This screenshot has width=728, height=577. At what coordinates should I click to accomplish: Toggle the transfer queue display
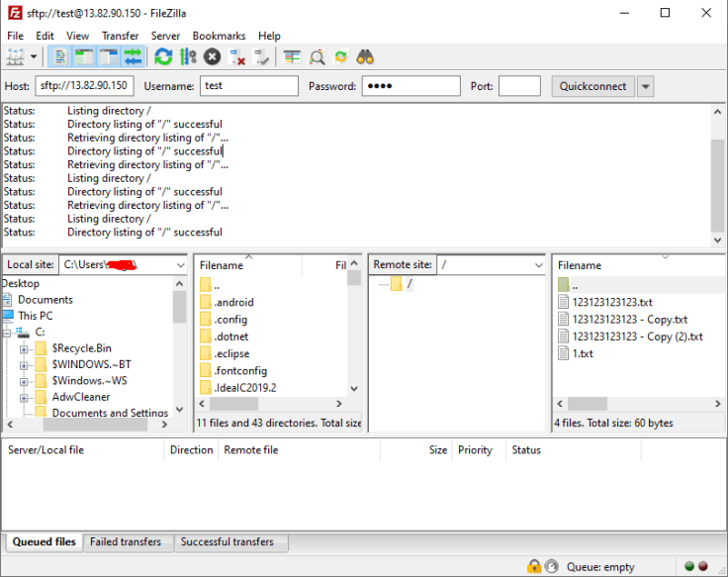[x=132, y=57]
